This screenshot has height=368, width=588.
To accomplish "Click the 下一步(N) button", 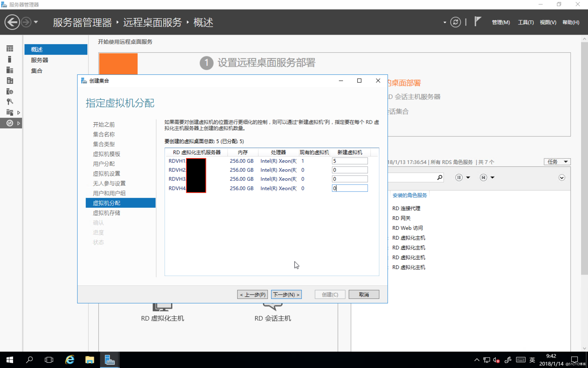I will pos(286,294).
